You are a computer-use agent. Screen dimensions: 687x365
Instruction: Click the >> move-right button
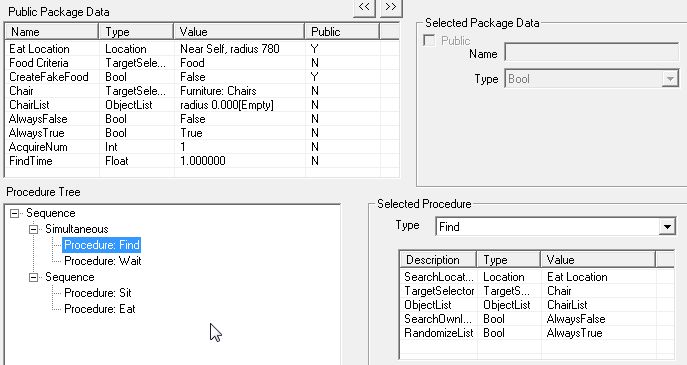(x=391, y=7)
